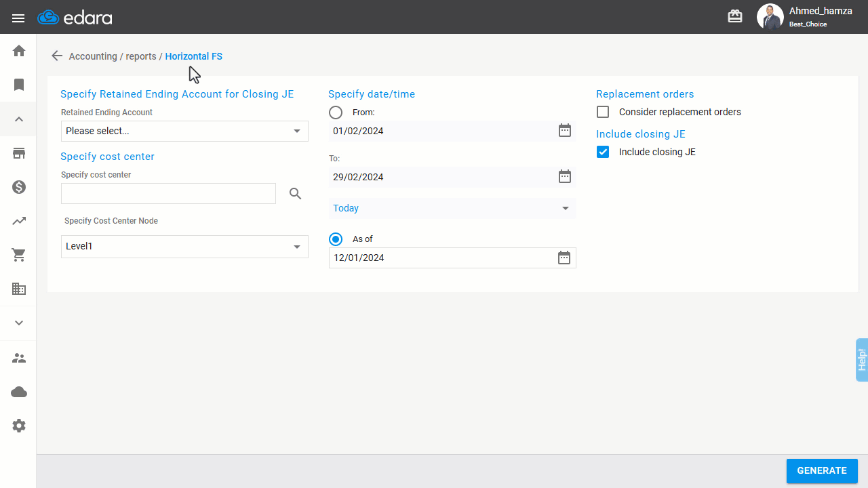Open Ahmed_hamza profile avatar
Image resolution: width=868 pixels, height=488 pixels.
pos(770,17)
